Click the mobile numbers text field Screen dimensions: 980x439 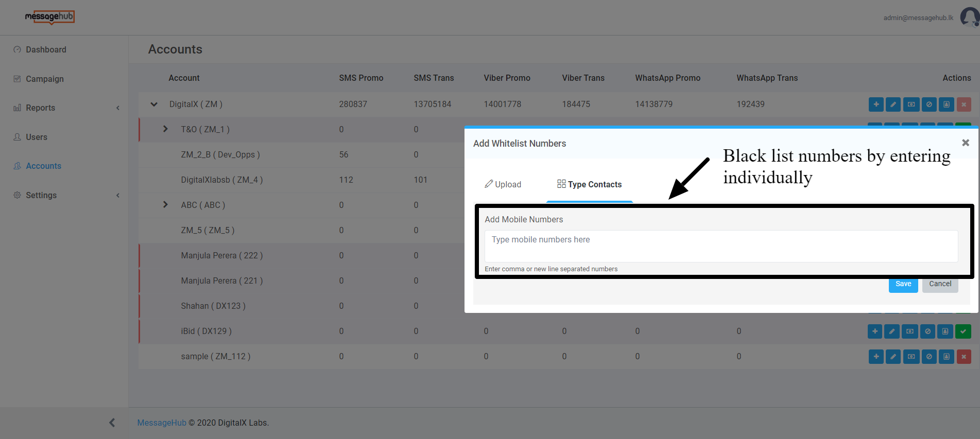point(721,246)
